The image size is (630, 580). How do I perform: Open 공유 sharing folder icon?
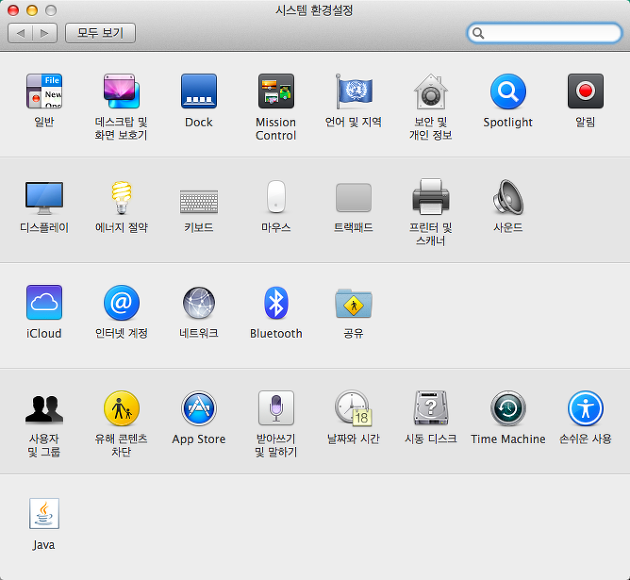point(354,303)
